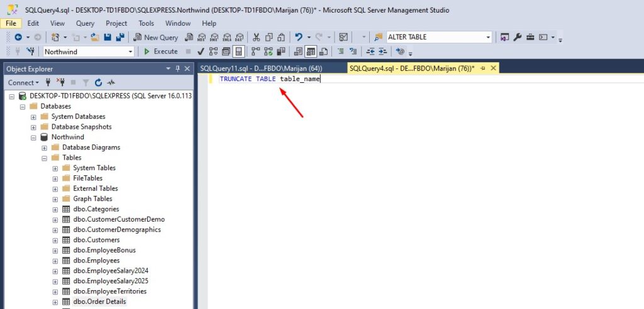Image resolution: width=644 pixels, height=309 pixels.
Task: Select dbo.Employees in the tree
Action: (96, 260)
